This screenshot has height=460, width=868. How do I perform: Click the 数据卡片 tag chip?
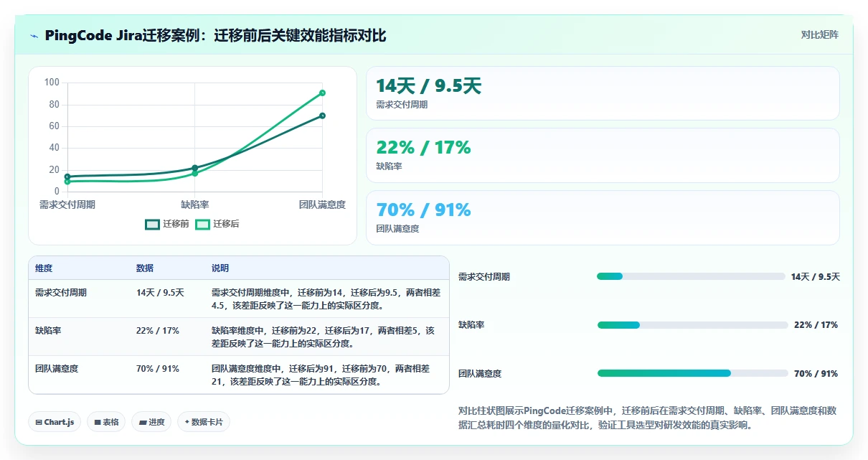[204, 422]
